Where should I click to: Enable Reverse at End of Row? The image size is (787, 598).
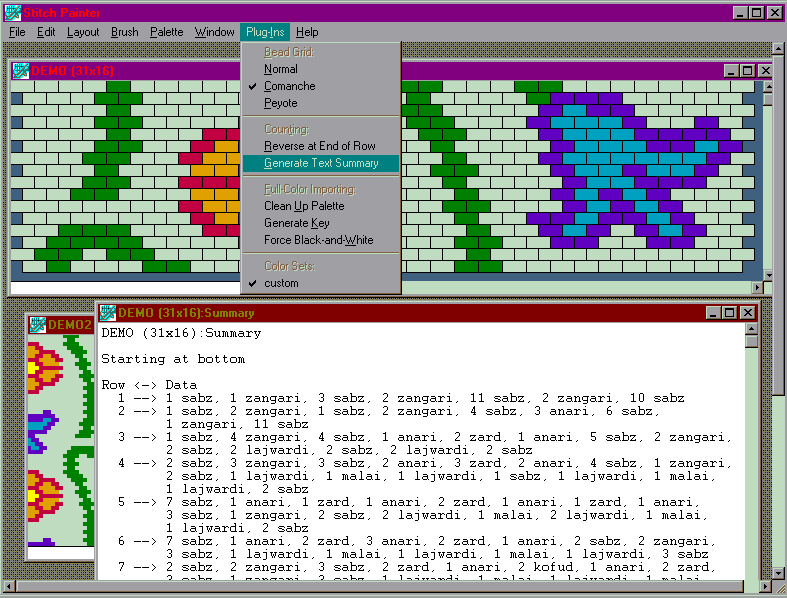319,146
